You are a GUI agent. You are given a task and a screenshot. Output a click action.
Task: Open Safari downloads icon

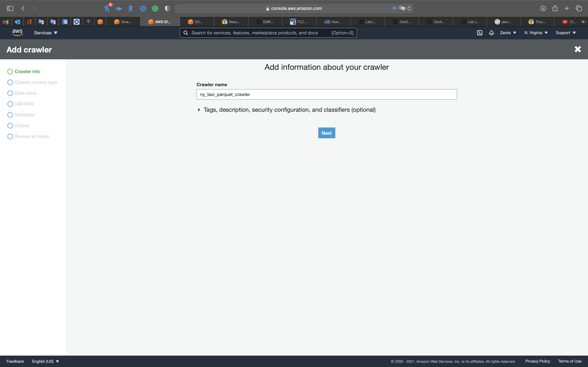click(x=543, y=8)
